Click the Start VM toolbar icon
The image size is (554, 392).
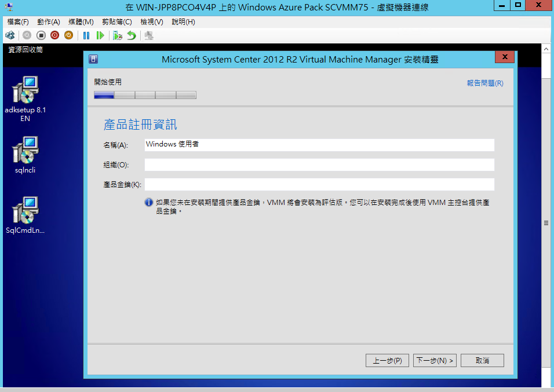point(27,35)
